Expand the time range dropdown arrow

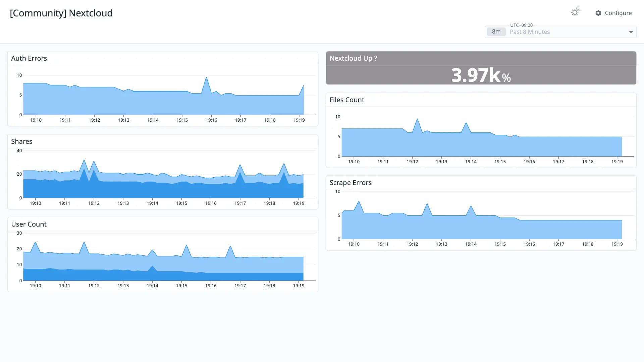631,32
